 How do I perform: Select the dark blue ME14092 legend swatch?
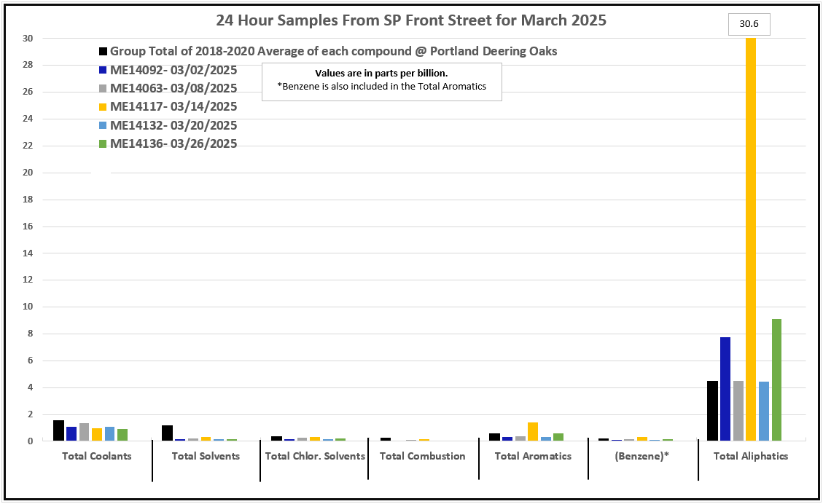click(x=104, y=71)
